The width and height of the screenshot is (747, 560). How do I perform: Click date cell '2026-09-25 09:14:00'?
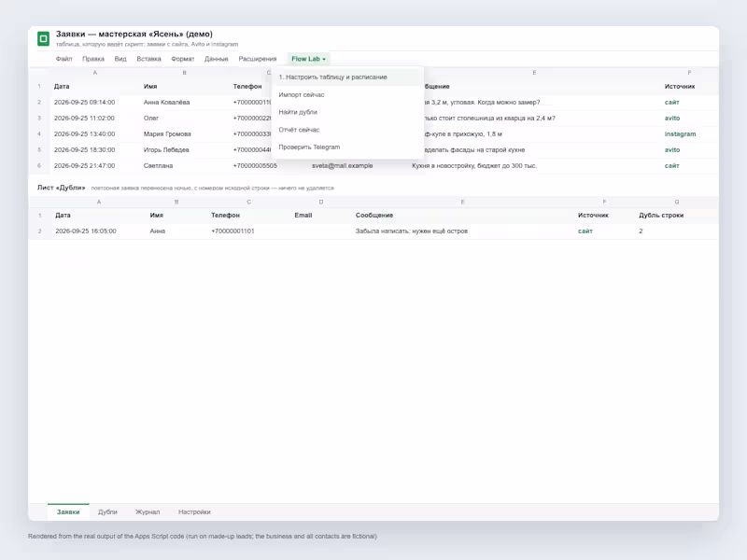pyautogui.click(x=95, y=103)
